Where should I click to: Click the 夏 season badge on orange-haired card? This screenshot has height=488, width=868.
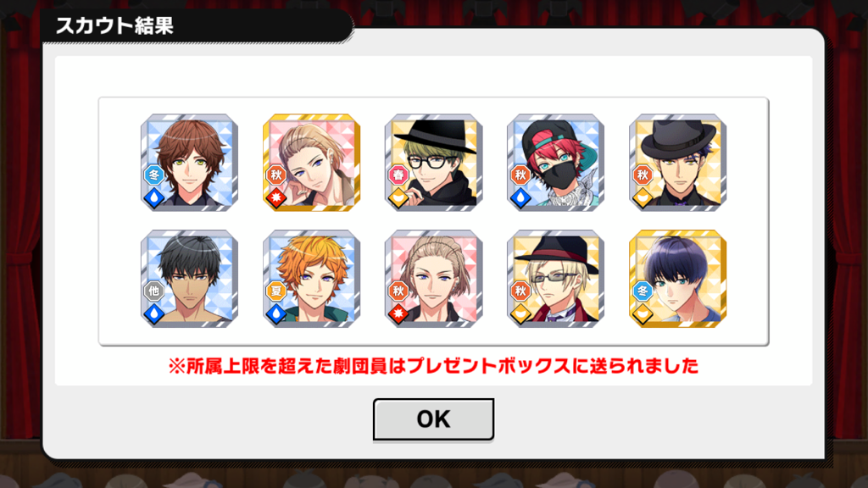tap(276, 291)
